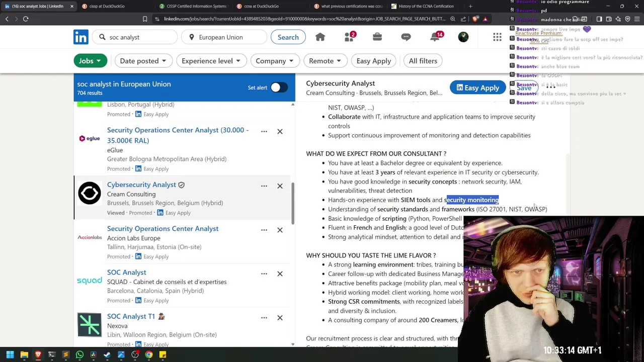
Task: Open the browser hamburger menu
Action: click(637, 19)
